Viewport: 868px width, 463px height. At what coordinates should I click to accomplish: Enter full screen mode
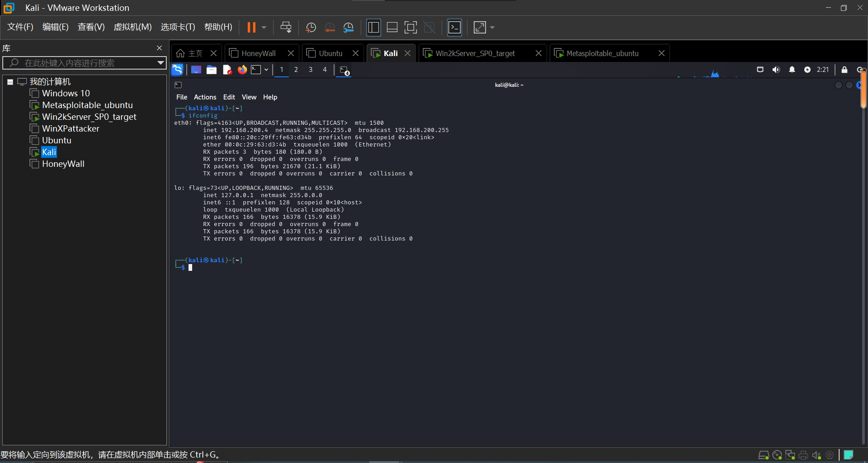tap(410, 28)
